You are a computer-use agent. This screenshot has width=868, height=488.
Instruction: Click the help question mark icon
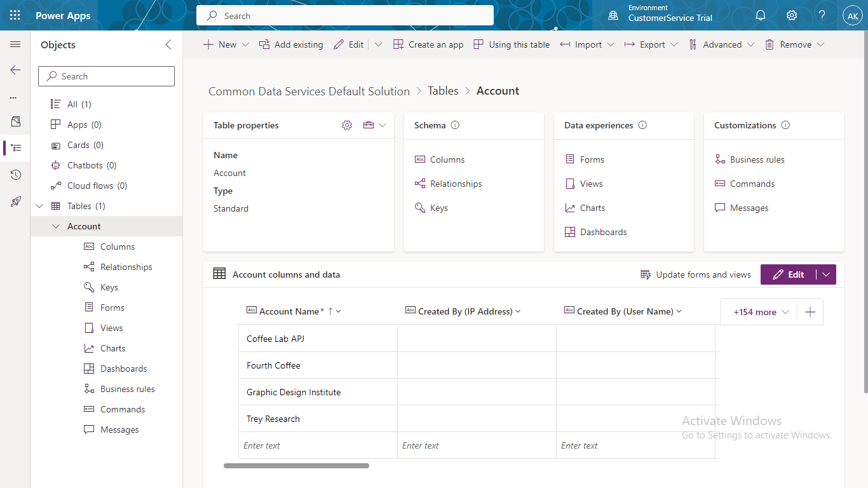pyautogui.click(x=822, y=15)
